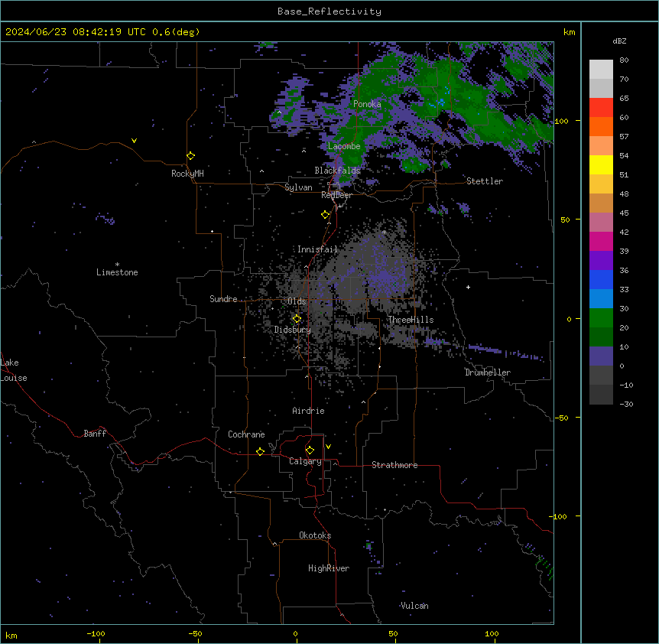Click the asterisk marker above Limestone

(x=117, y=265)
